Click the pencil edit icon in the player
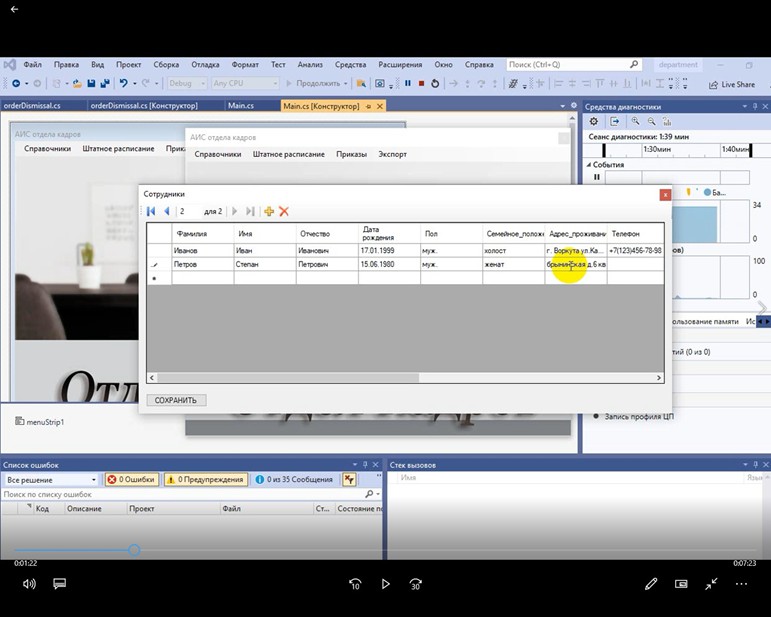The width and height of the screenshot is (771, 617). point(651,584)
